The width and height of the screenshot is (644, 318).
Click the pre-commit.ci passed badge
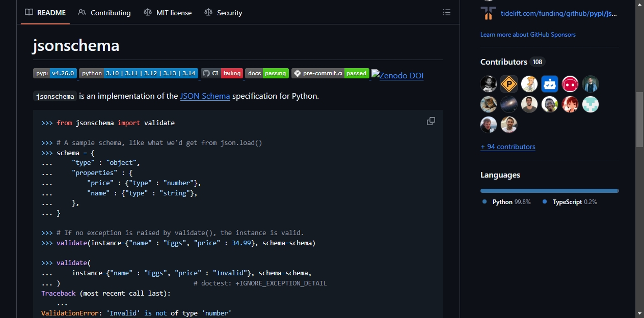[330, 73]
